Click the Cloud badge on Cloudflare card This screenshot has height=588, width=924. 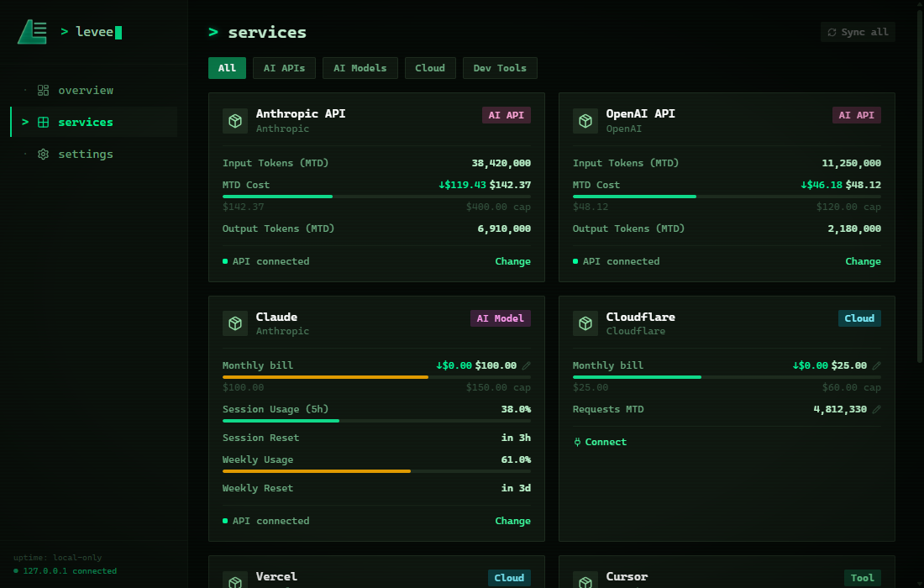click(x=859, y=318)
